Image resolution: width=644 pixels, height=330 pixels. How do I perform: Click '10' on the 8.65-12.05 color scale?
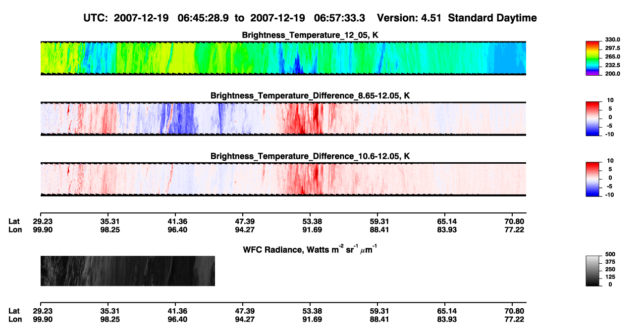click(610, 100)
